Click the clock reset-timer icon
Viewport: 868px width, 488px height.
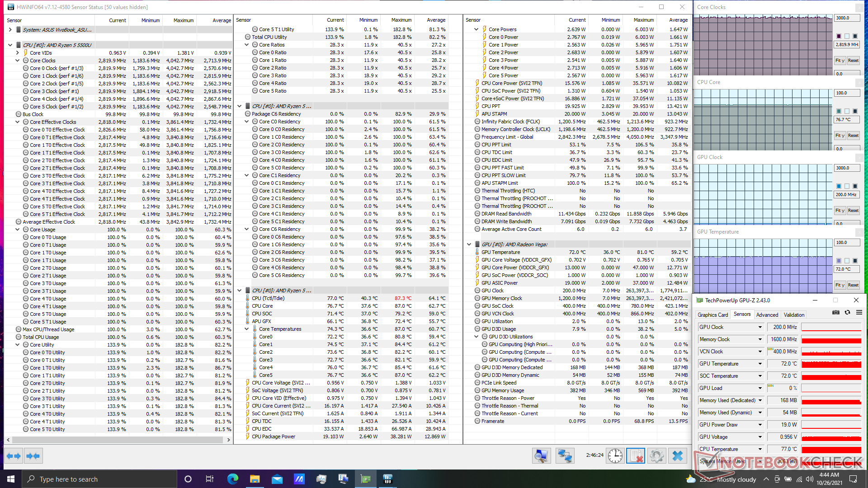[615, 456]
